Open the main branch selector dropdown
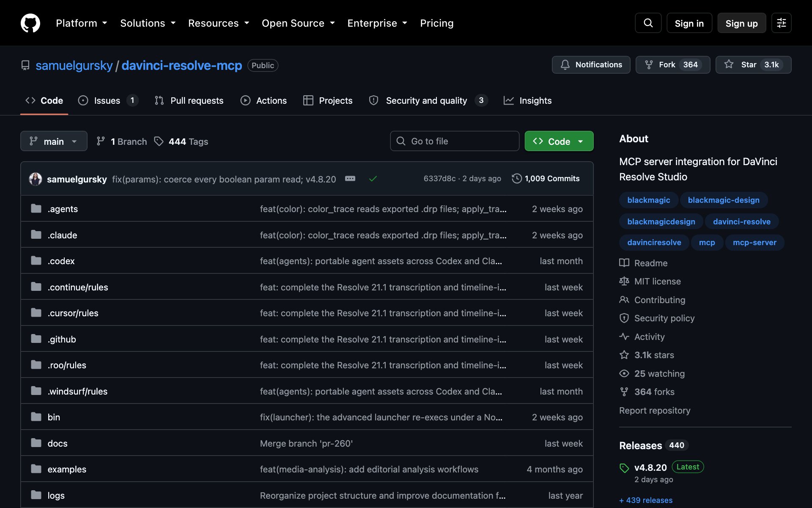 pos(54,141)
